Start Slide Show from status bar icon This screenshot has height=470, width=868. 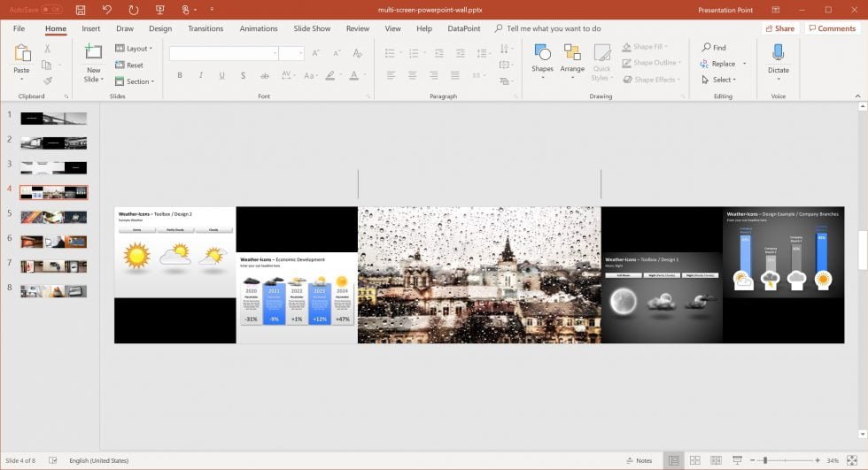pyautogui.click(x=735, y=460)
